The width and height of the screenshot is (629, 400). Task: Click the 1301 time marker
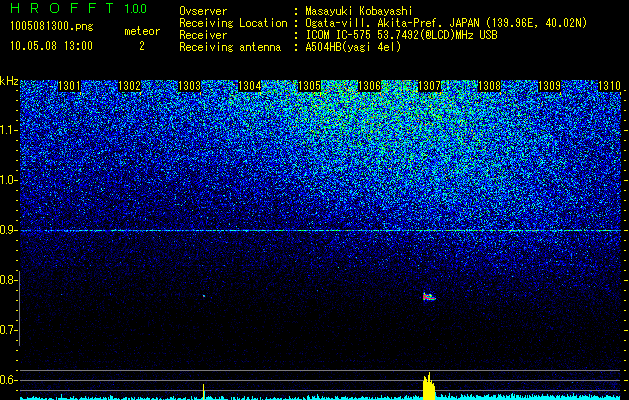[69, 86]
